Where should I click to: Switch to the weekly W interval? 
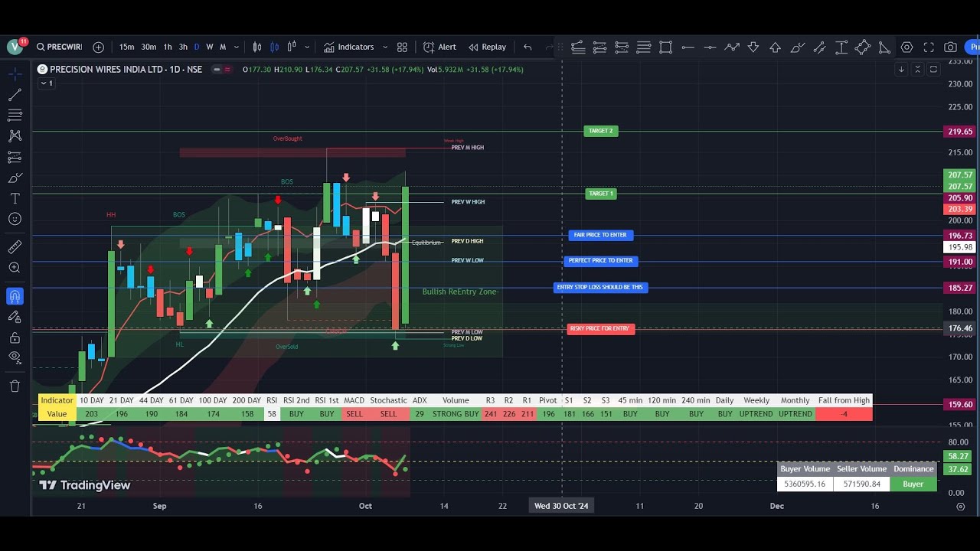click(x=210, y=47)
